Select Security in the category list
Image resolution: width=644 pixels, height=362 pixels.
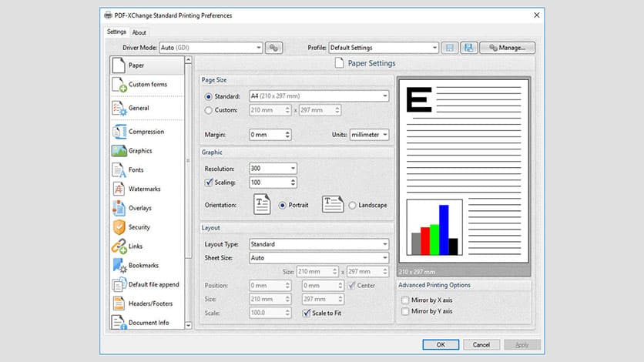coord(147,227)
